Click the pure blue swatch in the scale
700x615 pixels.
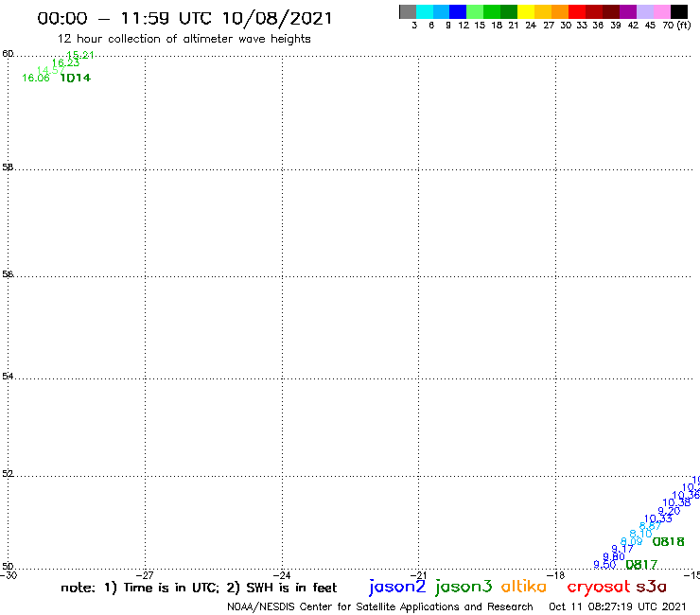click(x=458, y=11)
